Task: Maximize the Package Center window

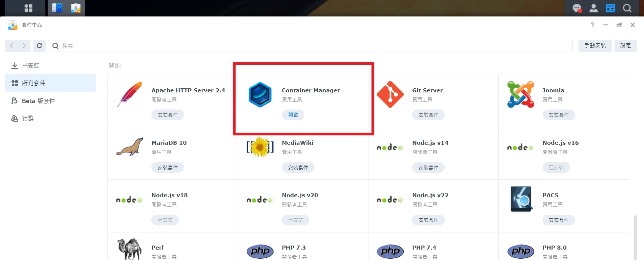Action: 619,25
